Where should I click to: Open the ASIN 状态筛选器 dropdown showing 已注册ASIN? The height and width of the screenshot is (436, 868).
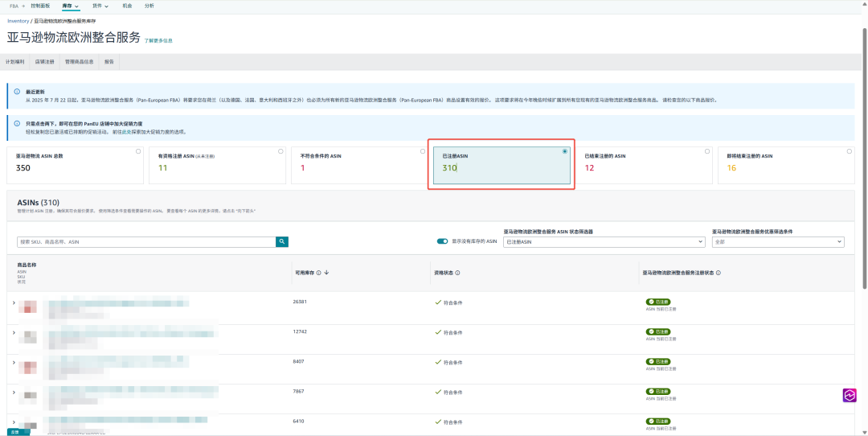tap(604, 242)
